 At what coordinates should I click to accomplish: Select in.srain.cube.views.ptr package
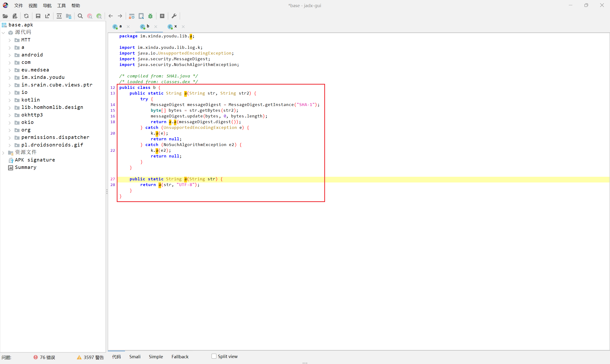point(57,85)
